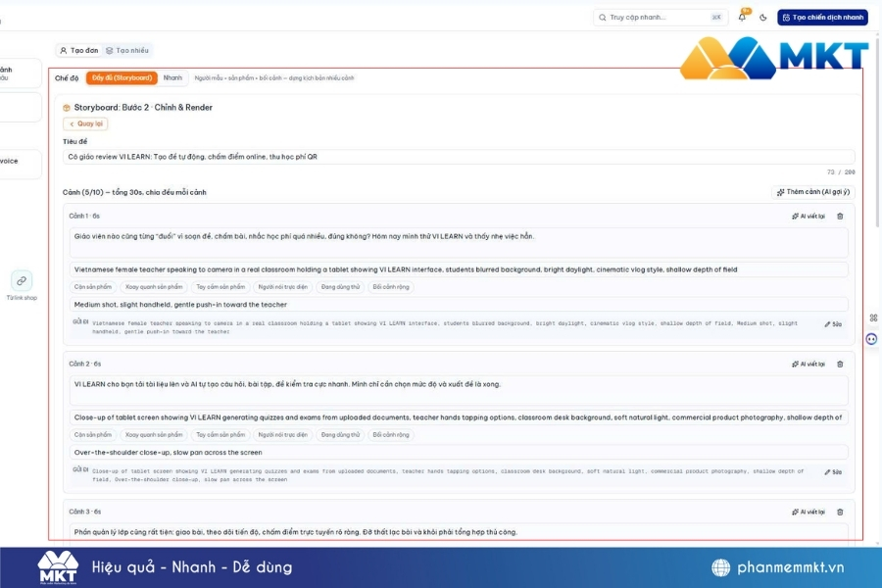
Task: Click AI viết lại for Cảnh 3
Action: (x=808, y=512)
